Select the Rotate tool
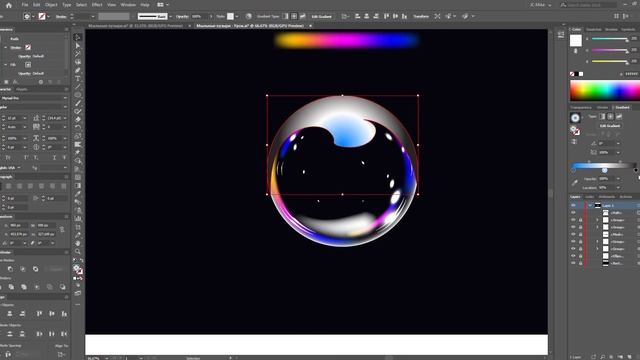 78,128
